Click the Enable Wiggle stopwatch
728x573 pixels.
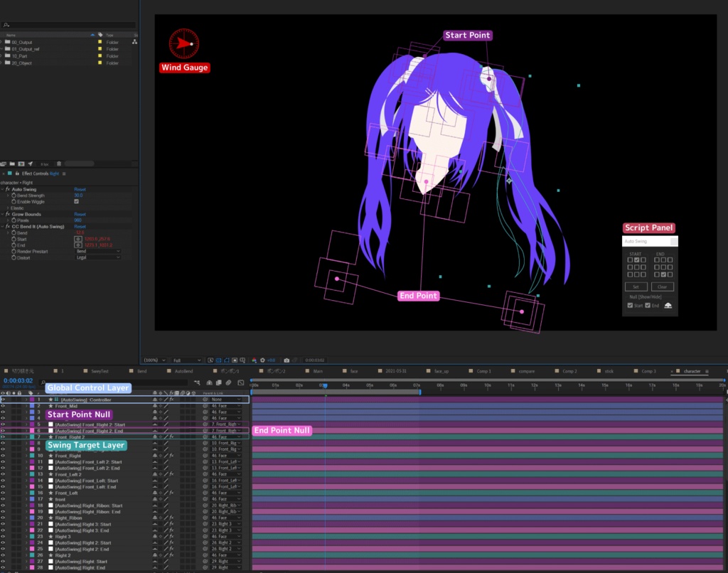coord(14,201)
